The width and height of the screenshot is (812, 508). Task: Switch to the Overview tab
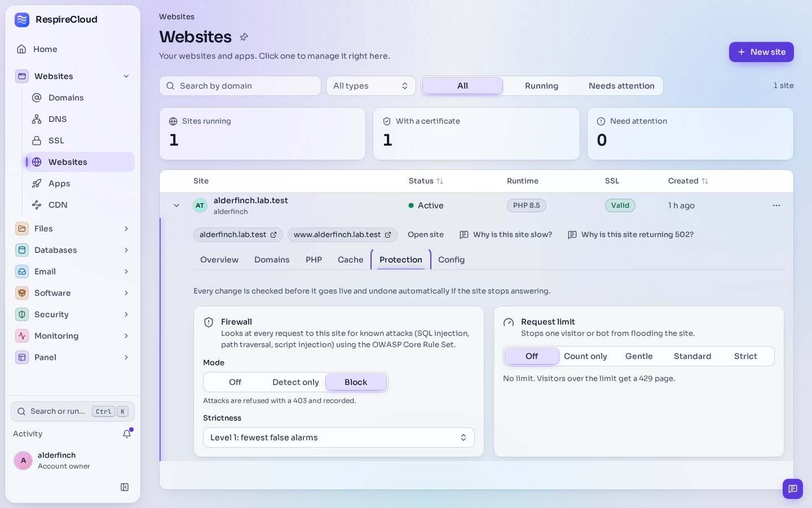(x=219, y=260)
